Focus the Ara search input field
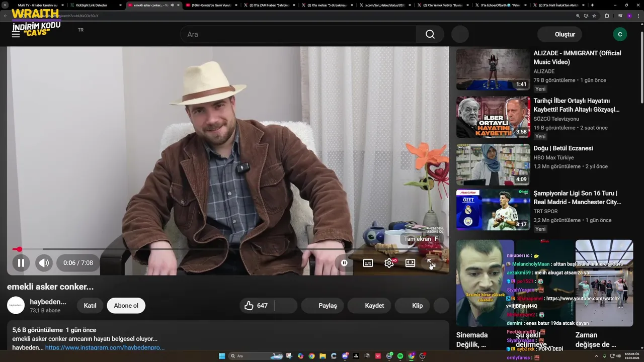 pos(298,34)
